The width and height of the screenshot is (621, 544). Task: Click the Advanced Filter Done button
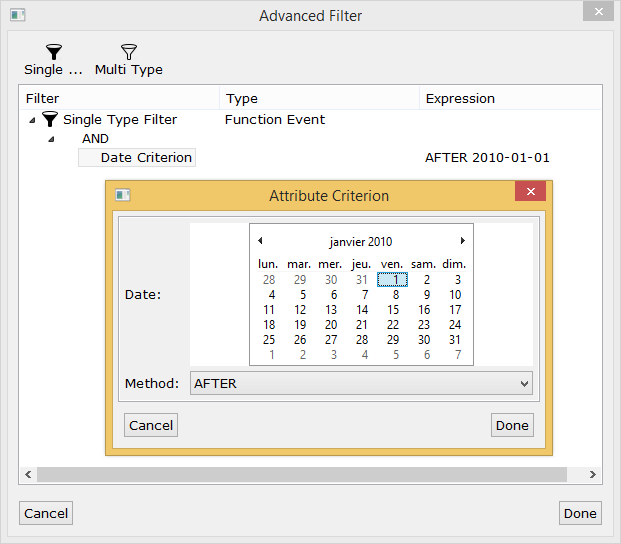[580, 513]
